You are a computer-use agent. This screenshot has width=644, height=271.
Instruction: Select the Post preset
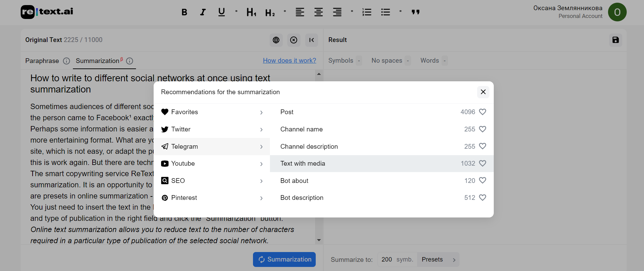382,112
